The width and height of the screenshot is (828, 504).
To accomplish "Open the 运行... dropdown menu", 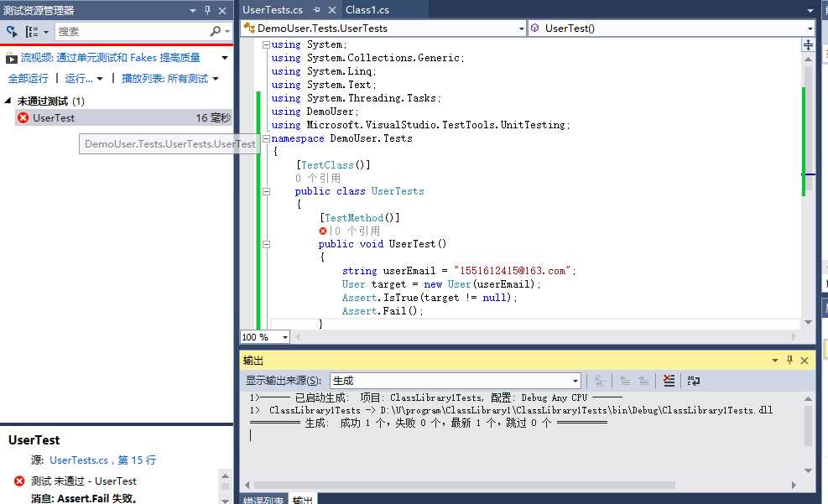I will 83,79.
